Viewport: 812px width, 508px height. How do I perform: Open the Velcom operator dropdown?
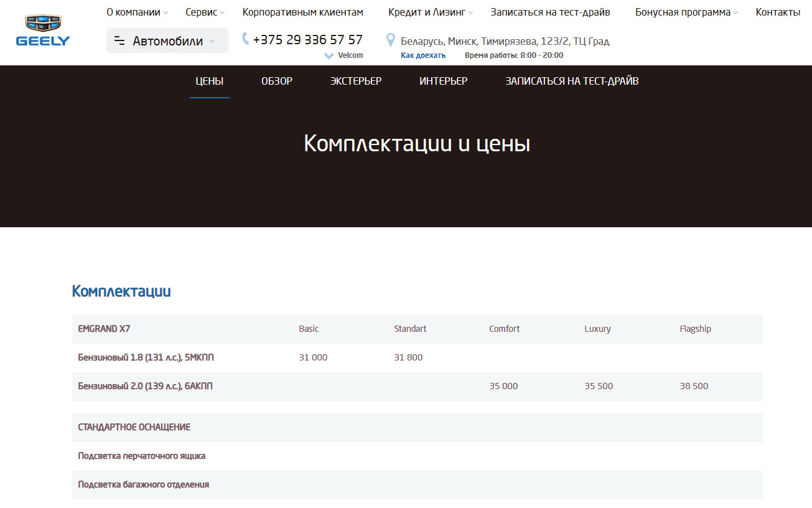click(343, 55)
